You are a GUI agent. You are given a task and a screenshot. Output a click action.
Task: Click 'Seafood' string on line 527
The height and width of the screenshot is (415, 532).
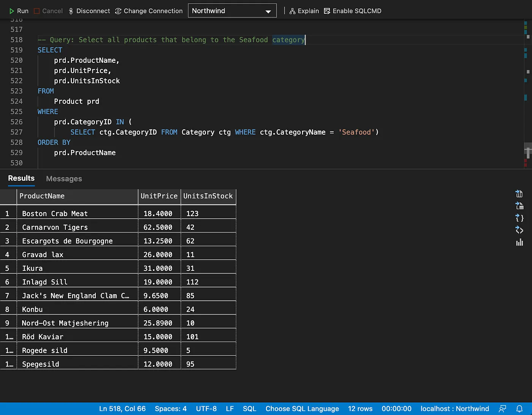pyautogui.click(x=356, y=132)
